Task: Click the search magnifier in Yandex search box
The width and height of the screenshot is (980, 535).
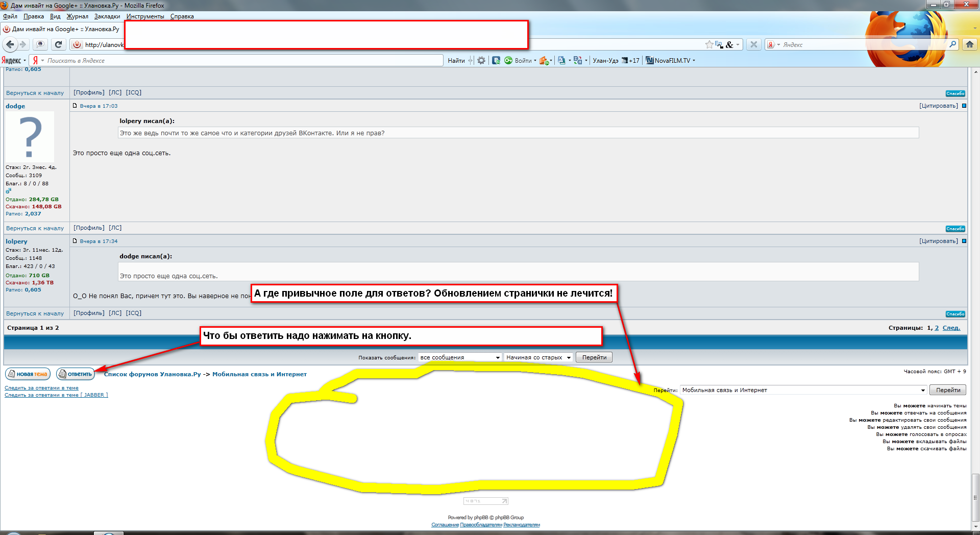Action: [952, 44]
